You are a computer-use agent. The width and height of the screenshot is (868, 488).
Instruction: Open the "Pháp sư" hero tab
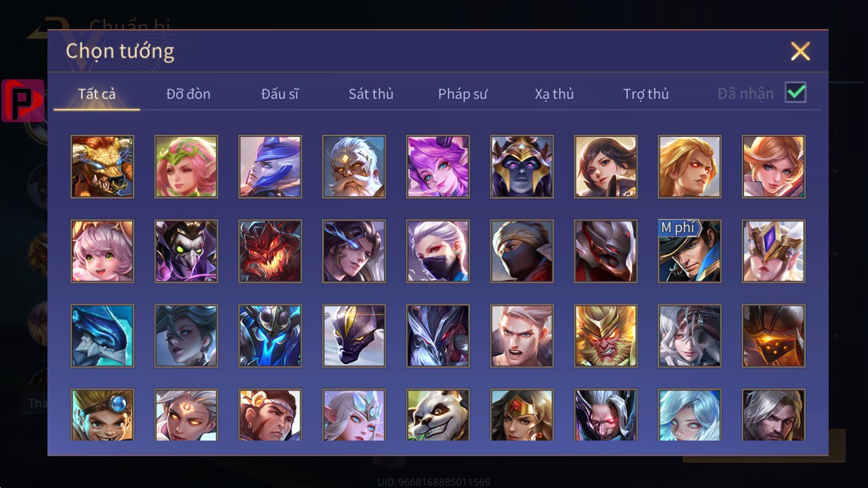pyautogui.click(x=462, y=94)
